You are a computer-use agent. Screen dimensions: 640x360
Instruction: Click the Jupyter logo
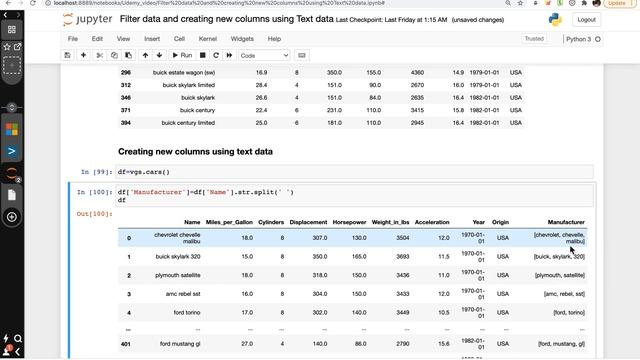(x=87, y=19)
